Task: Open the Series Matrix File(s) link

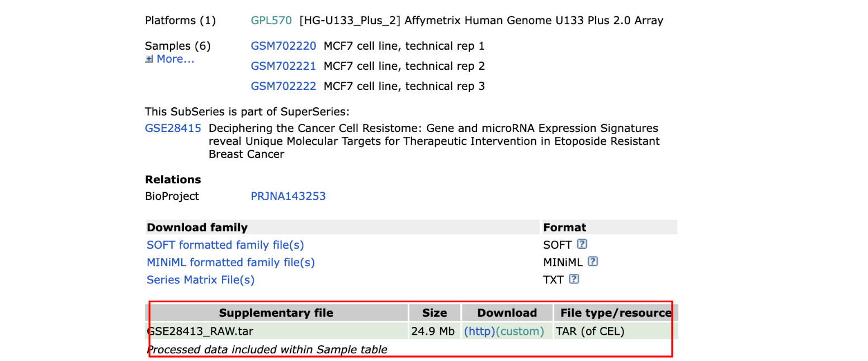Action: (x=200, y=279)
